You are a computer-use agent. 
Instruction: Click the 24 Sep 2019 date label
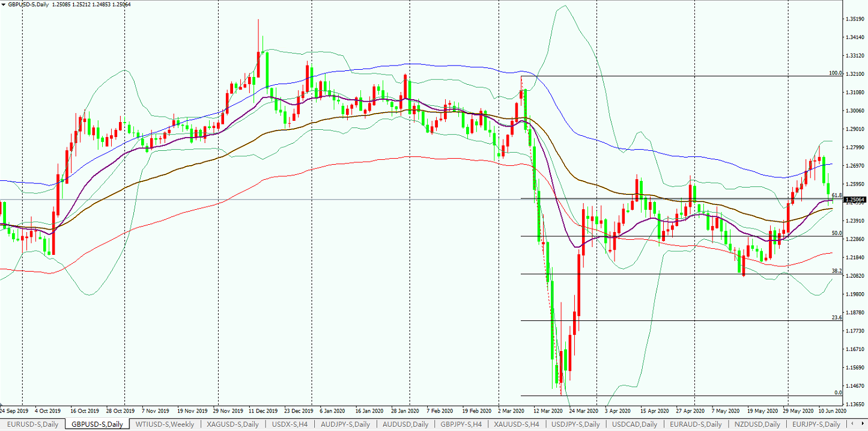point(13,411)
